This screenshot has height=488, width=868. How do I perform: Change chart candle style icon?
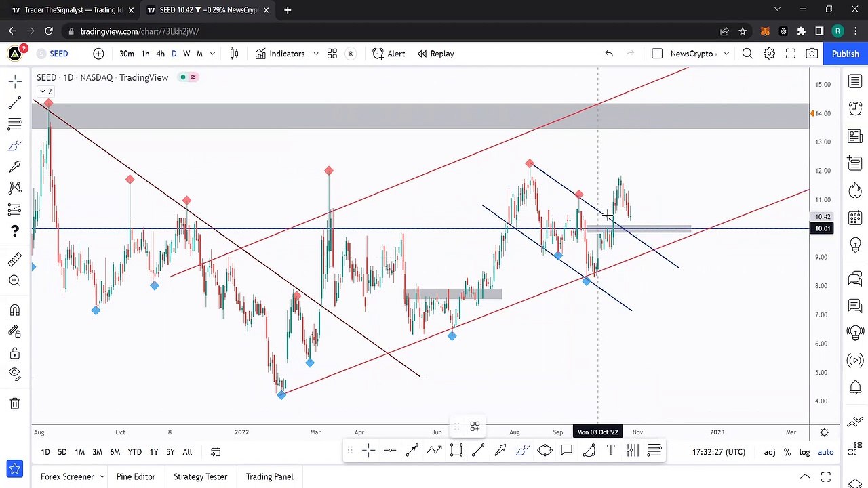click(234, 54)
